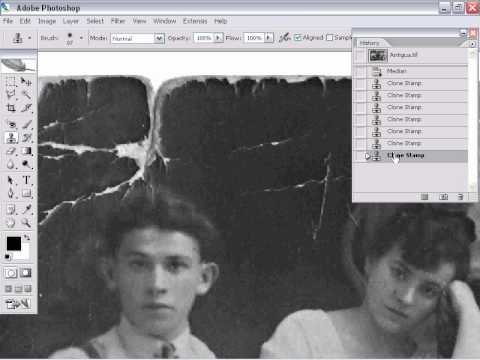Select the Magic Wand tool
The image size is (480, 360).
pos(26,95)
